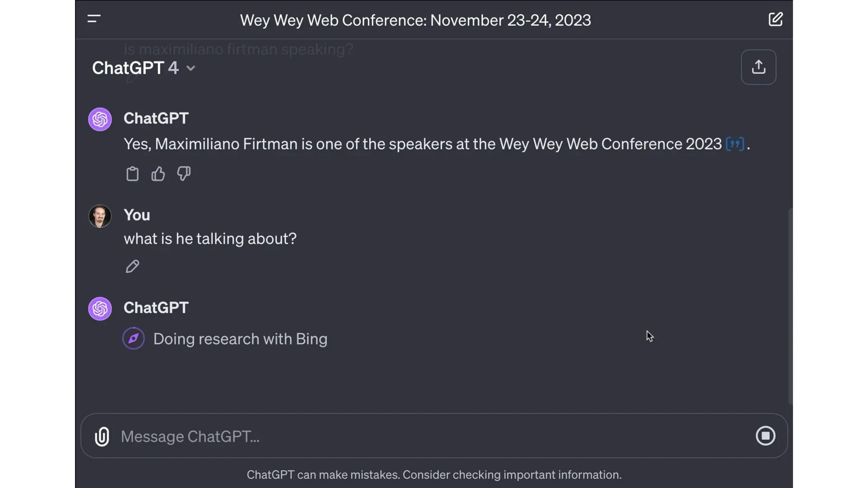Click the chevron next to ChatGPT 4
This screenshot has height=488, width=868.
tap(191, 69)
